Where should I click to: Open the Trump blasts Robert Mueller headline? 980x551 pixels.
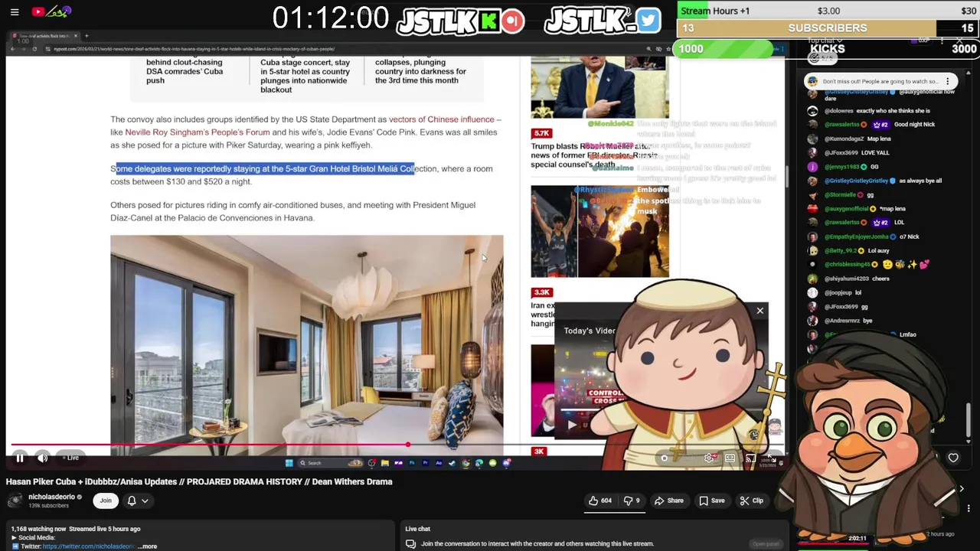click(593, 155)
